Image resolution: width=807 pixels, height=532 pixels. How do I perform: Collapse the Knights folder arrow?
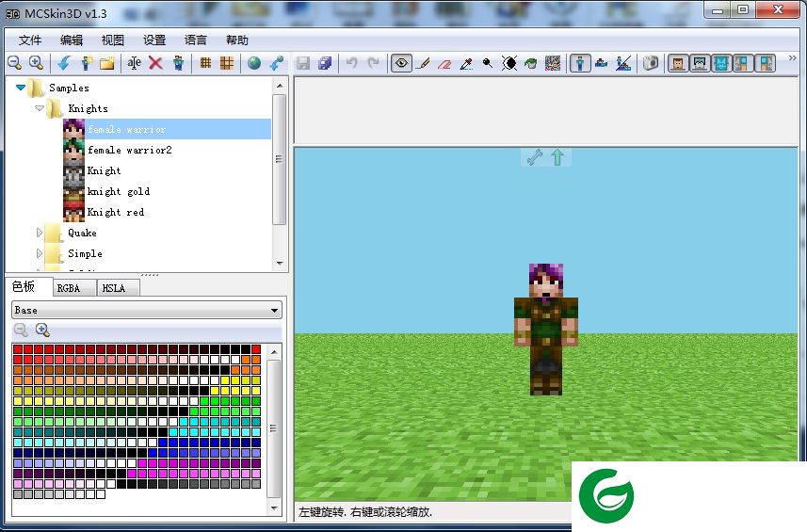click(40, 108)
